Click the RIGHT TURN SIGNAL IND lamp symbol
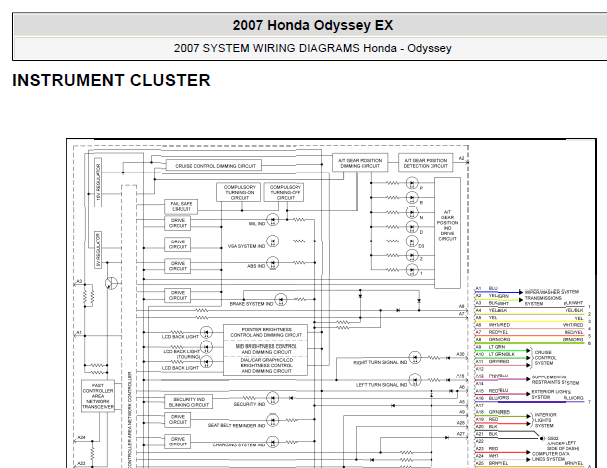607x468 pixels. click(415, 357)
